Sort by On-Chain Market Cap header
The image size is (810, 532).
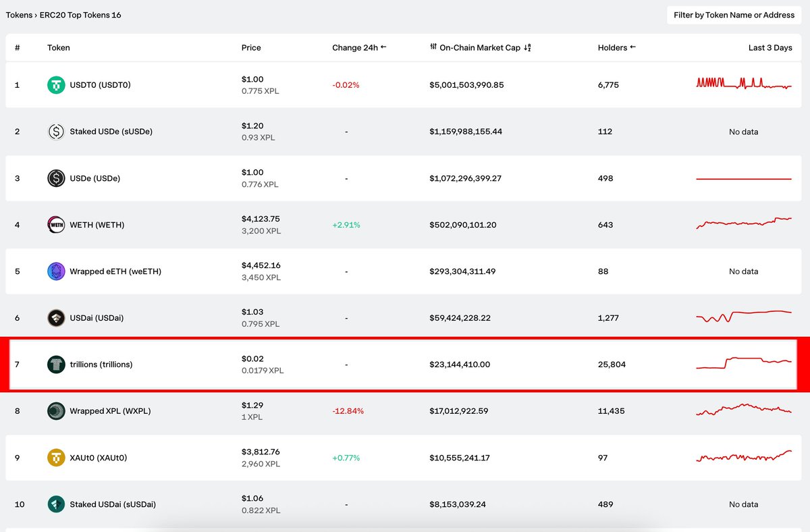(x=480, y=48)
